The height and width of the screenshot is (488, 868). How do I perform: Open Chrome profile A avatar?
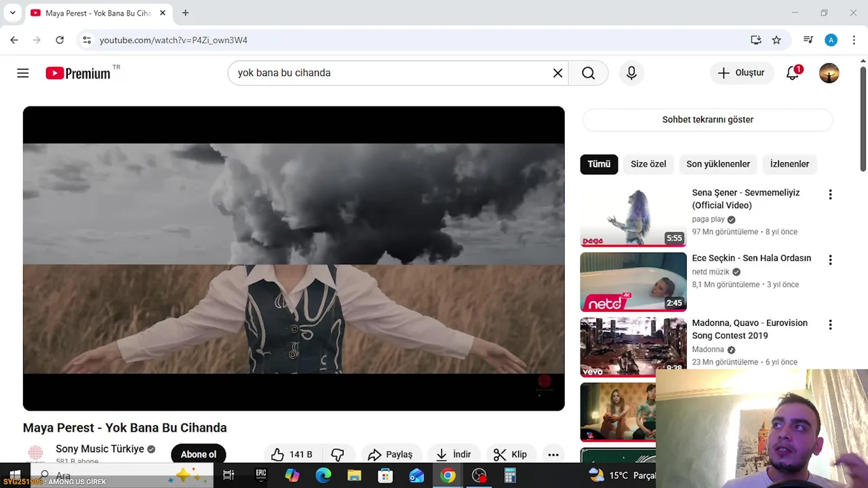[831, 40]
